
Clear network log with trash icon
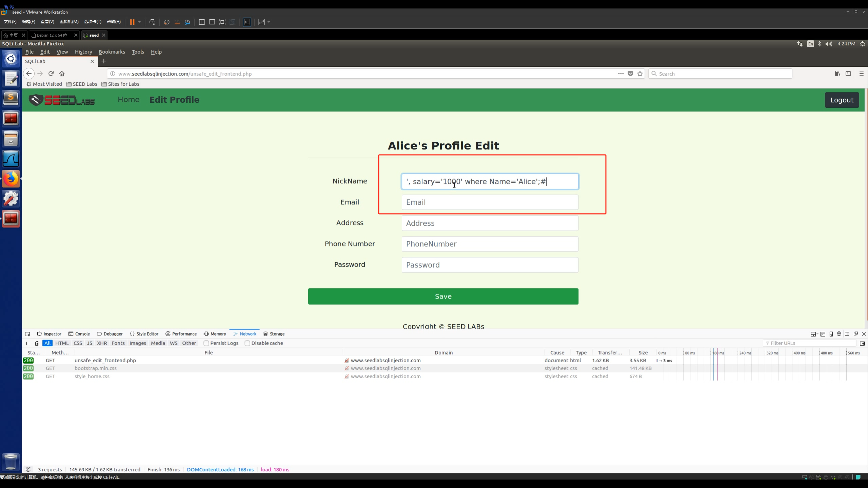coord(37,343)
